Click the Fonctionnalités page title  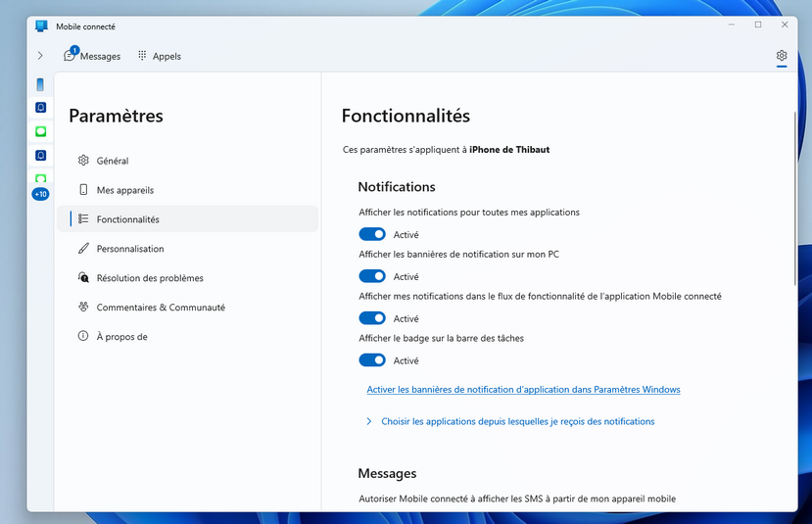click(x=406, y=116)
